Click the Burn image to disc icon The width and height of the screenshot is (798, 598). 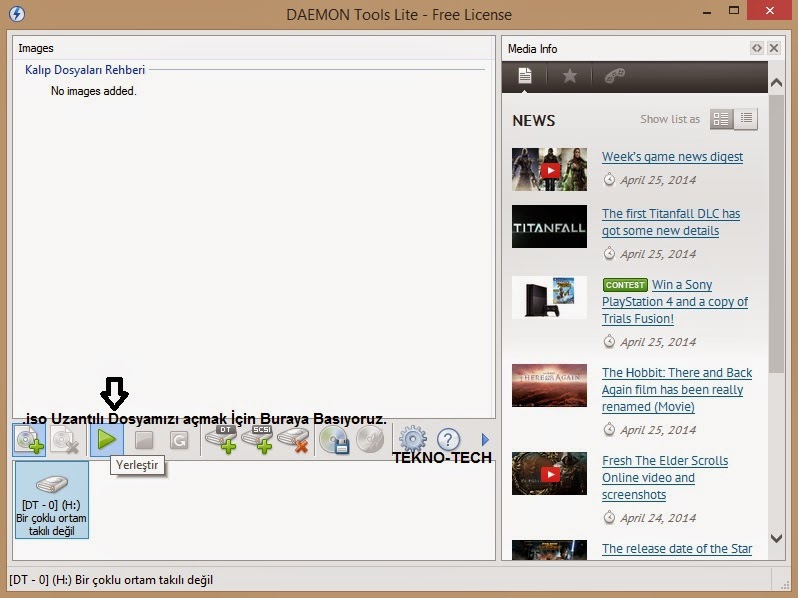[x=370, y=440]
